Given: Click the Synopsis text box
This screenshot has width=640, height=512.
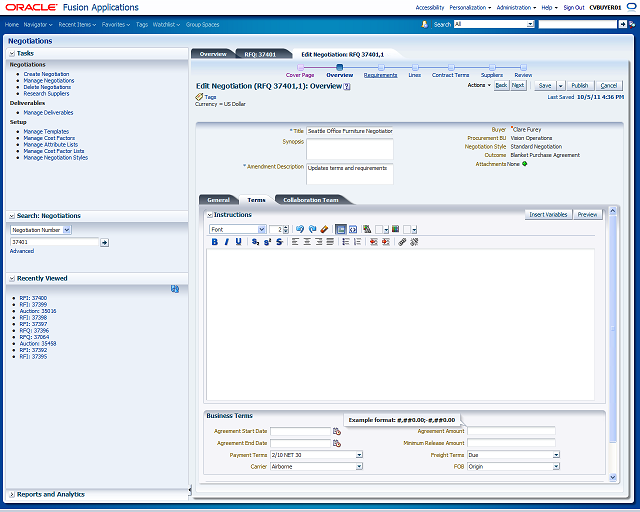Looking at the screenshot, I should (349, 149).
